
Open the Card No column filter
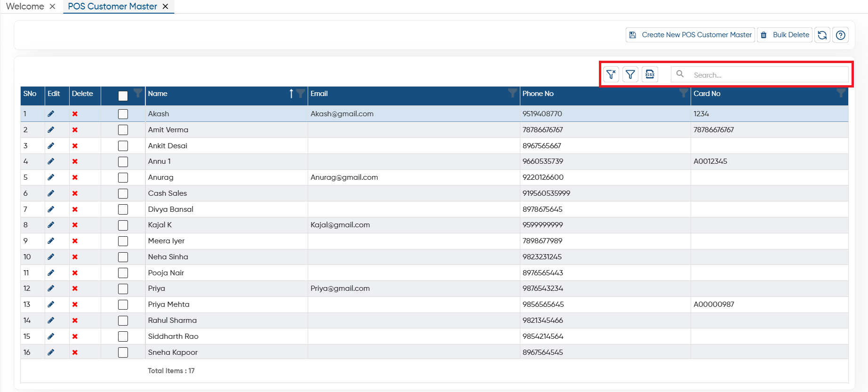[x=841, y=93]
